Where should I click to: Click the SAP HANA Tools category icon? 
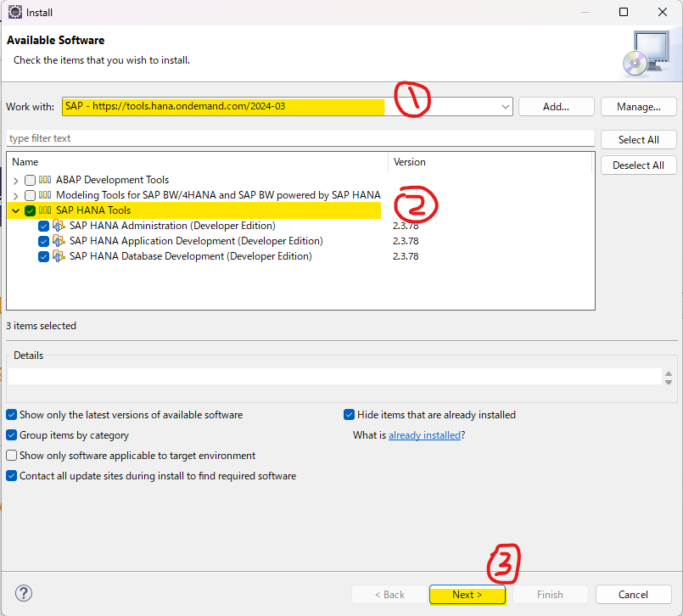[45, 210]
